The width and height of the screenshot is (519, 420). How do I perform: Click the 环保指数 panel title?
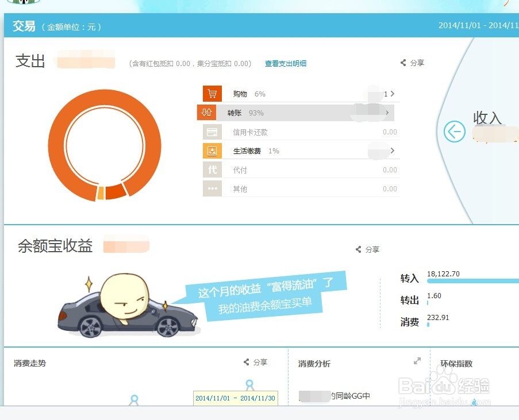click(456, 364)
